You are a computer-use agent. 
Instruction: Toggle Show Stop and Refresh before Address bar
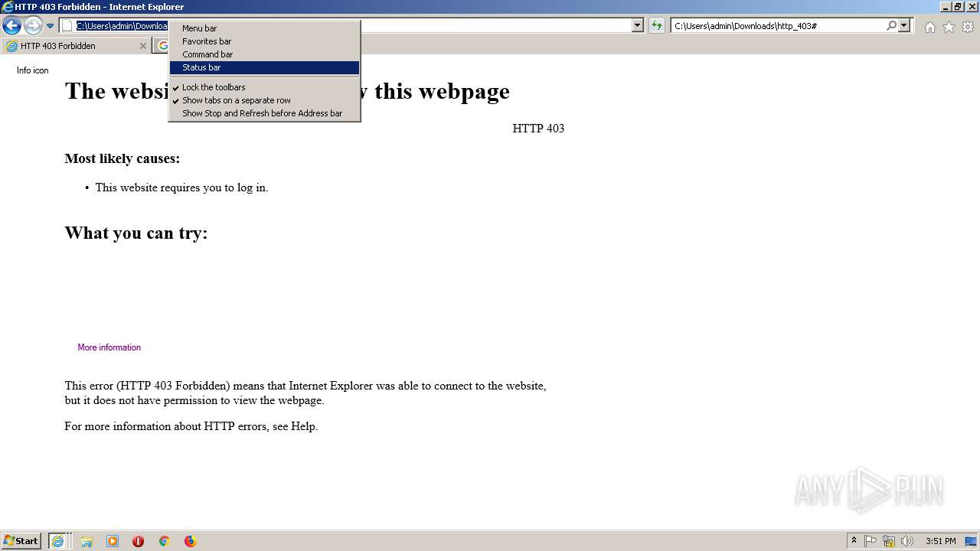point(264,113)
